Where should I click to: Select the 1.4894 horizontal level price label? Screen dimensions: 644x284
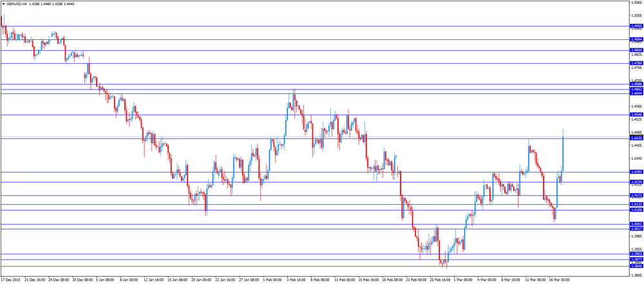click(x=636, y=40)
